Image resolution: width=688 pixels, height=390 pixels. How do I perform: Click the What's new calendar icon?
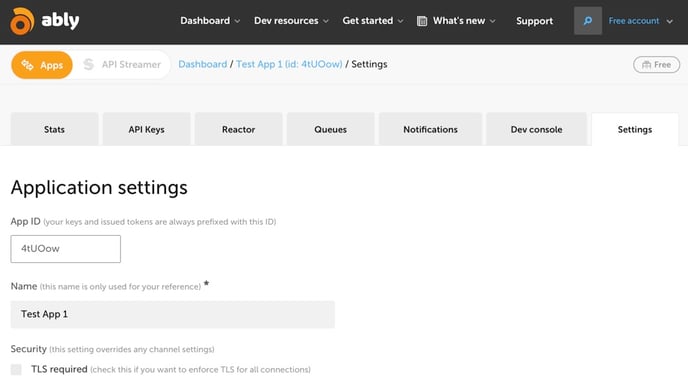[x=422, y=21]
